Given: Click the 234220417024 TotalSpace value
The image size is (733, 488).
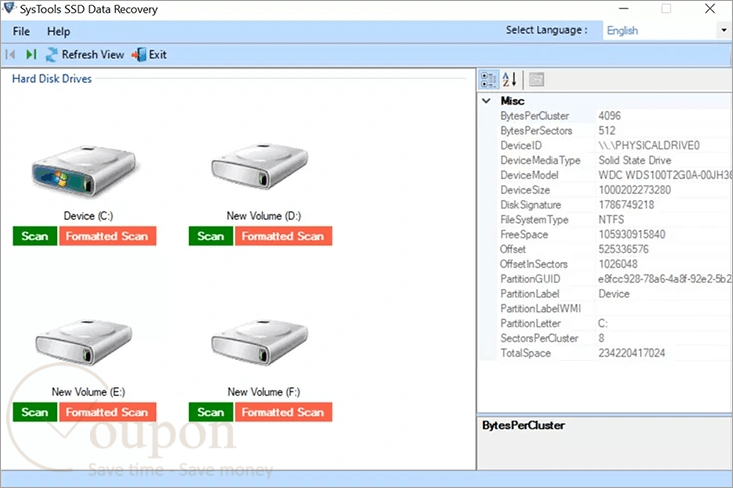Looking at the screenshot, I should click(x=632, y=353).
